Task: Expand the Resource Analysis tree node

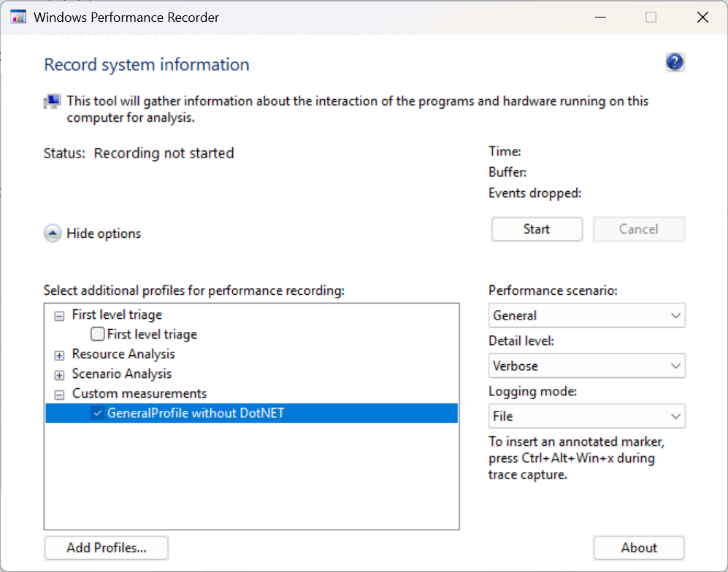Action: click(58, 355)
